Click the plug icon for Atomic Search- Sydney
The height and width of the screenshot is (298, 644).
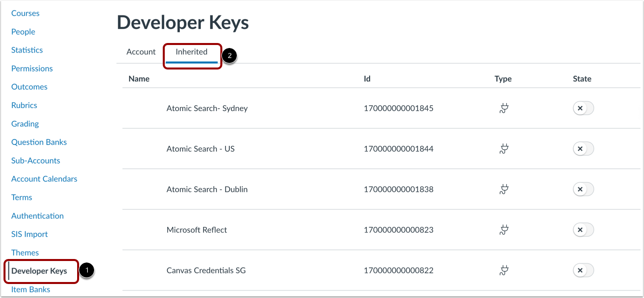click(503, 108)
